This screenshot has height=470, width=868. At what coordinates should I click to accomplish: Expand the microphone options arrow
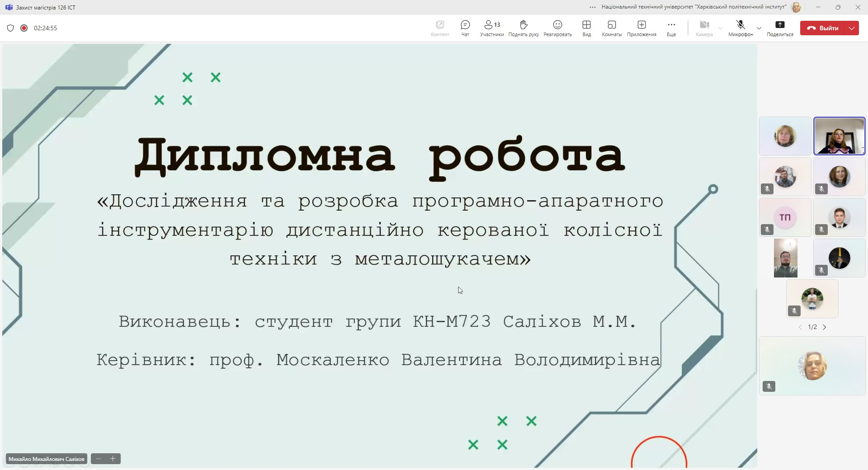pyautogui.click(x=759, y=28)
